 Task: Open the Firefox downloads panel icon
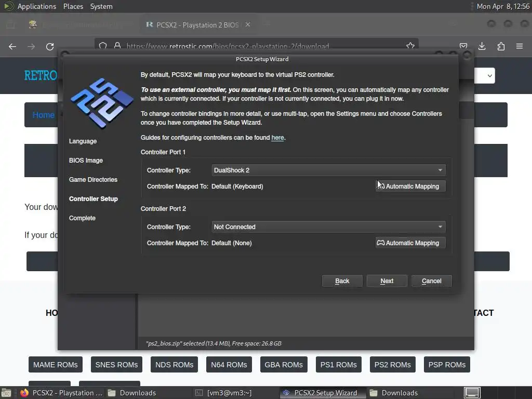click(x=482, y=46)
